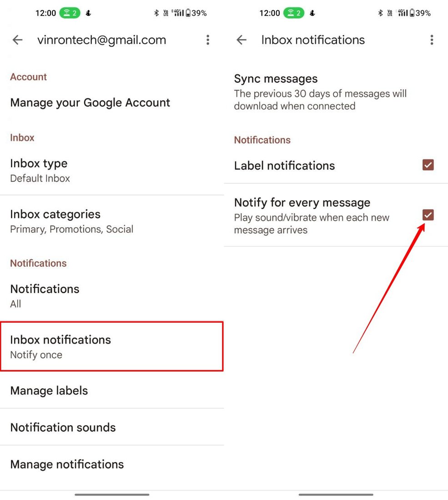Select the Notifications section header
Viewport: 448px width, 500px height.
38,263
